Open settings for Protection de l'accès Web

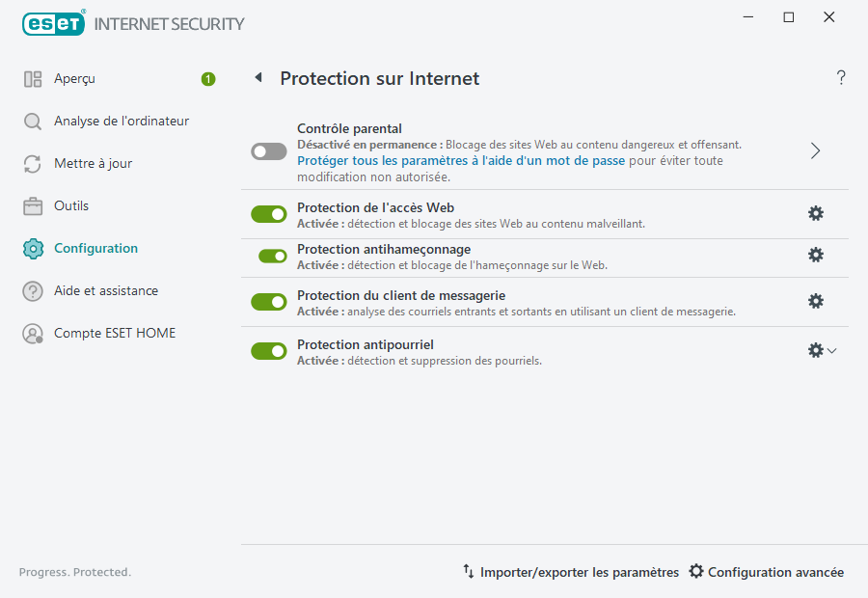816,213
